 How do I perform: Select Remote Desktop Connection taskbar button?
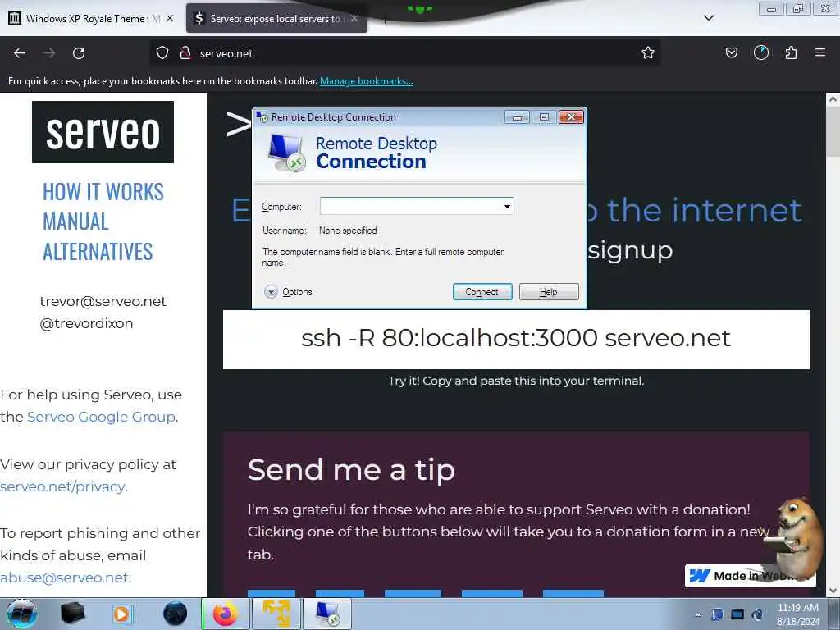327,614
